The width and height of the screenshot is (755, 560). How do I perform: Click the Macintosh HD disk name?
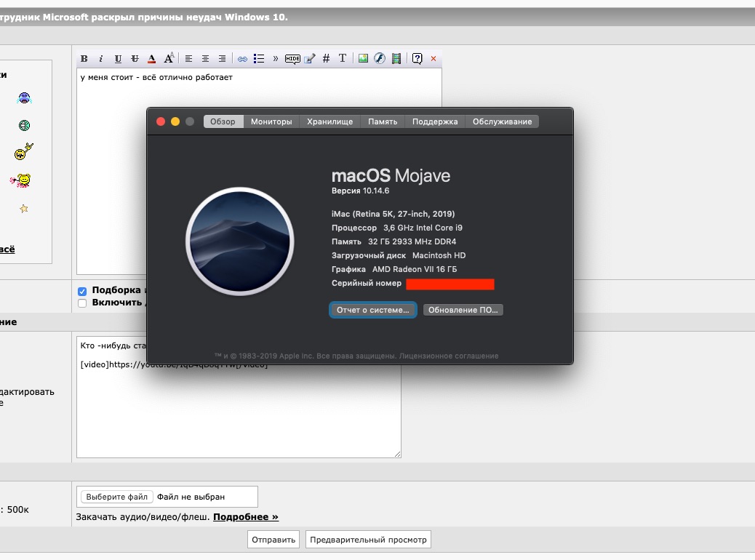click(x=439, y=256)
